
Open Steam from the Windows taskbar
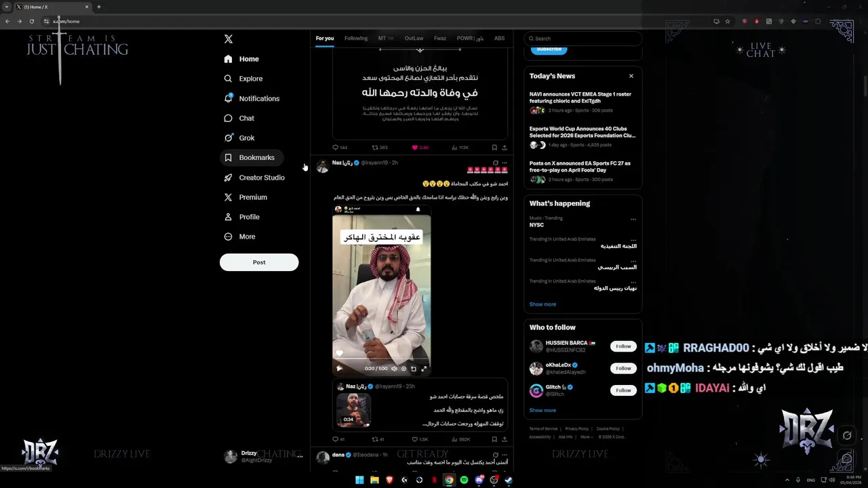[509, 480]
